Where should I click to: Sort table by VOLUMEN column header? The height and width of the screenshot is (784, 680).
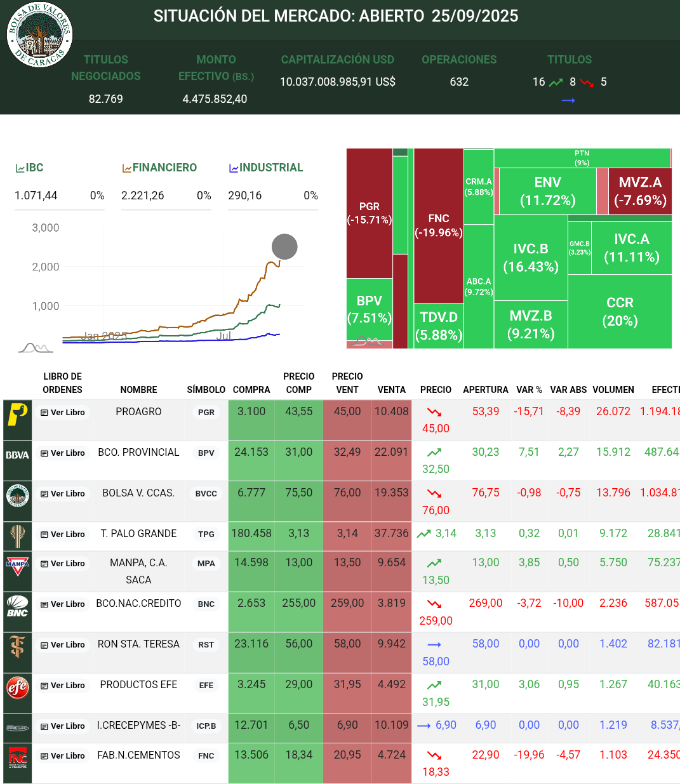[613, 390]
